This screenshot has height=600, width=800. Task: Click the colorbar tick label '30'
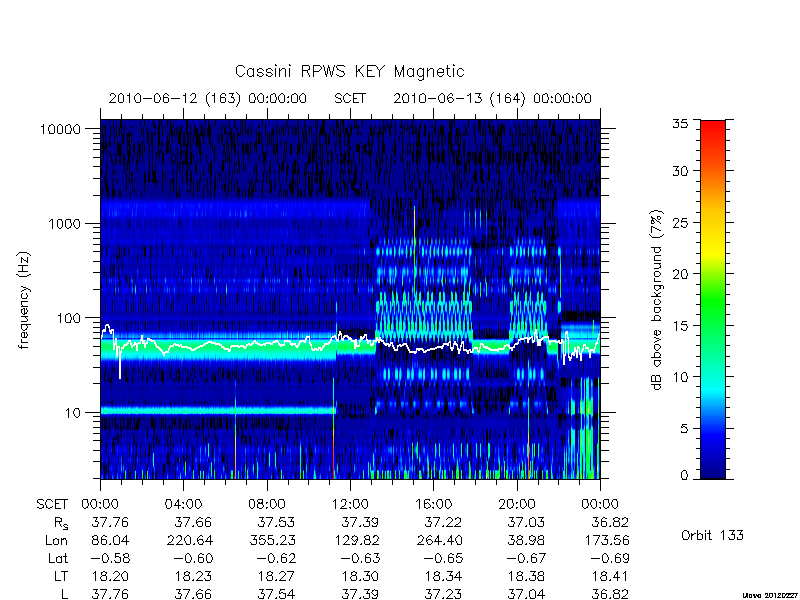pyautogui.click(x=680, y=171)
